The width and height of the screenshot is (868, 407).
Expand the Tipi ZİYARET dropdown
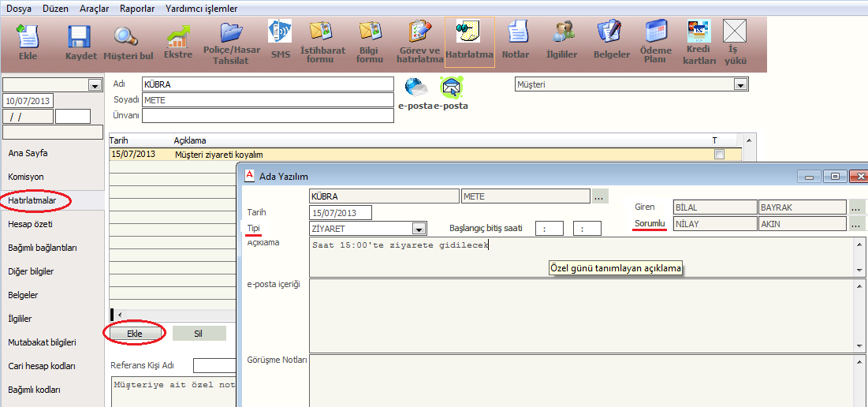(419, 230)
